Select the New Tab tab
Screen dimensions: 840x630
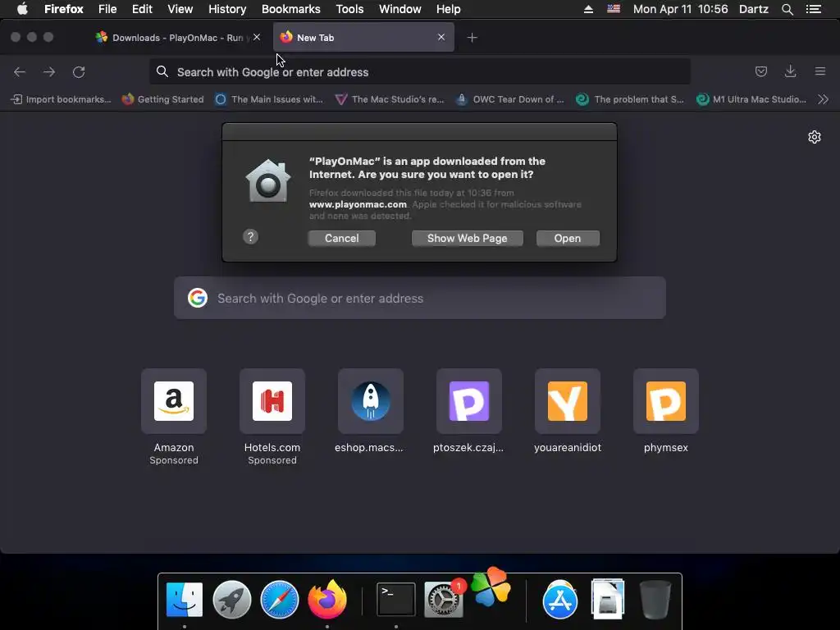[x=363, y=38]
